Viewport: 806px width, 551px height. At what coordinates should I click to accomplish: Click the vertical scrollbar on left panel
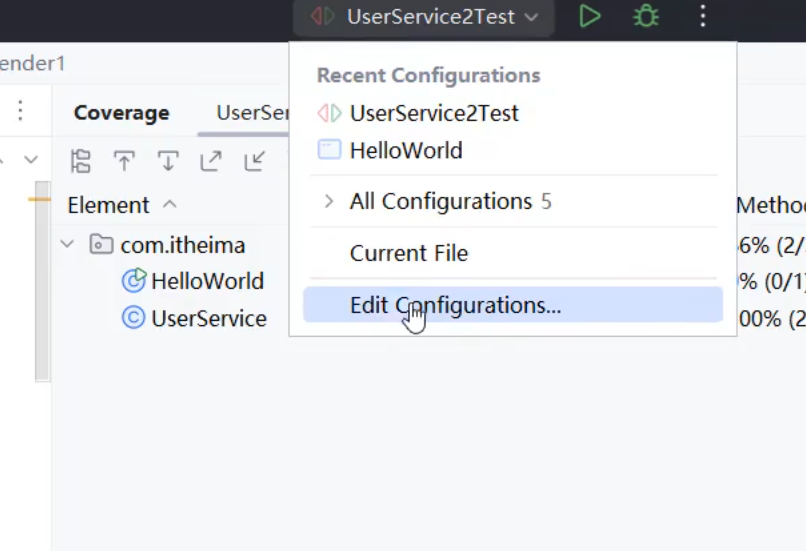42,280
